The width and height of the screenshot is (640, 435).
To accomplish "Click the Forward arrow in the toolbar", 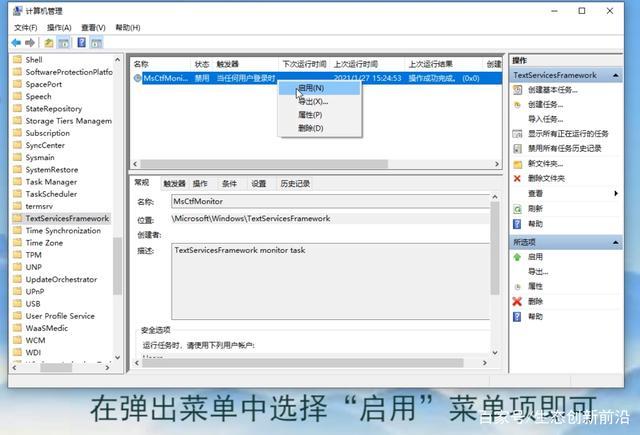I will tap(31, 43).
